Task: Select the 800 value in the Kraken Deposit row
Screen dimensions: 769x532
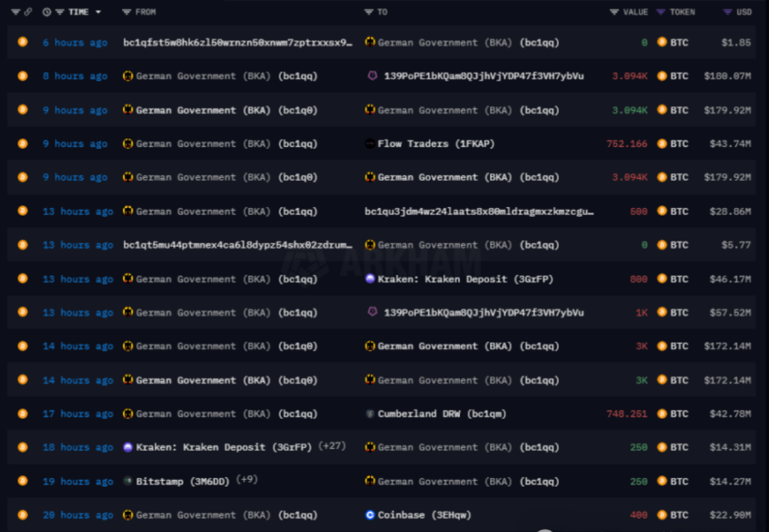Action: pos(639,279)
